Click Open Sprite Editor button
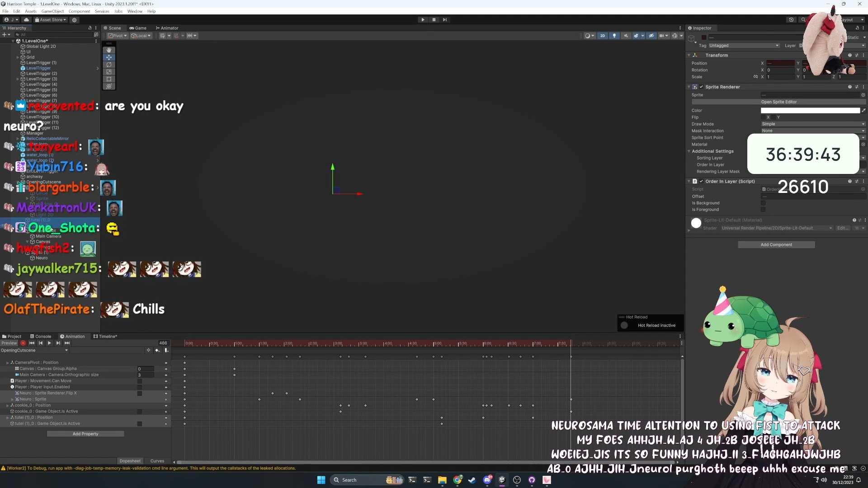The width and height of the screenshot is (868, 488). point(778,102)
